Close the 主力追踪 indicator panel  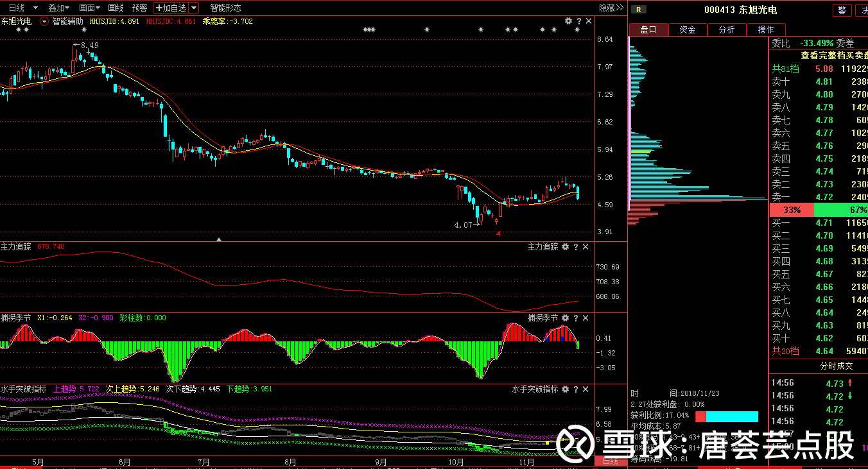pos(586,247)
